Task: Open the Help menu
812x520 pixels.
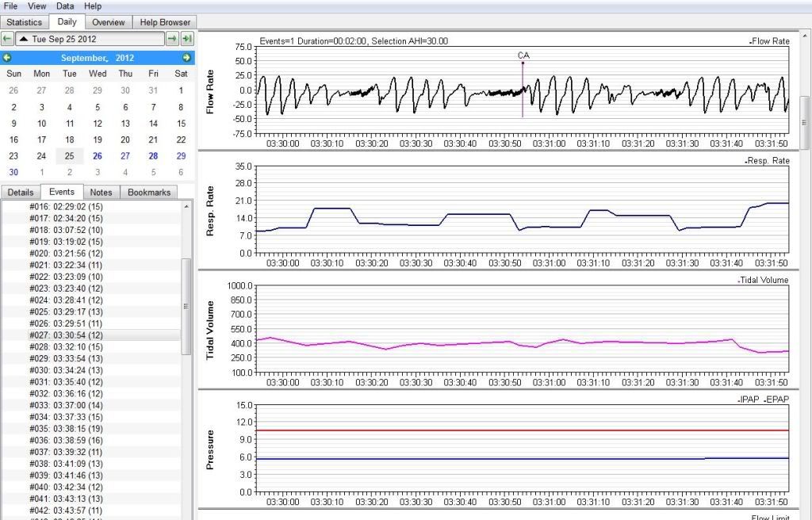Action: [93, 6]
